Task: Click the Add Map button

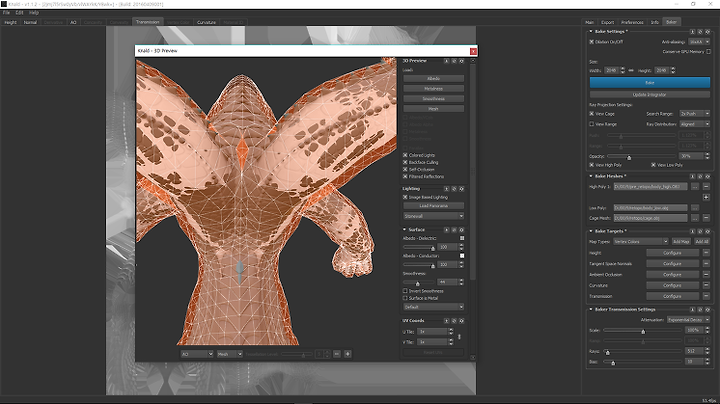Action: [681, 241]
